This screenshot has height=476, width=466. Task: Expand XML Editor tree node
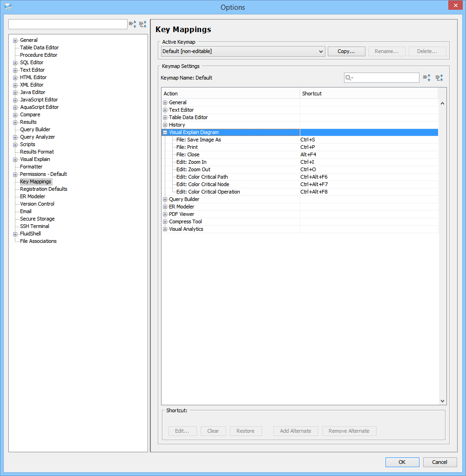(15, 85)
